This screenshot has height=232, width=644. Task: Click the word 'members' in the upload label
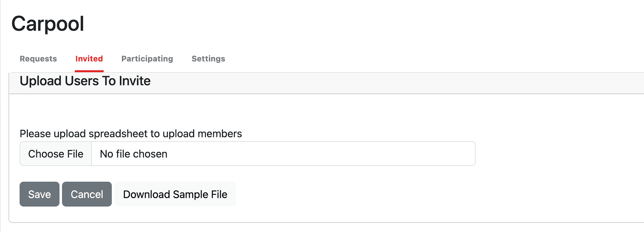coord(220,134)
